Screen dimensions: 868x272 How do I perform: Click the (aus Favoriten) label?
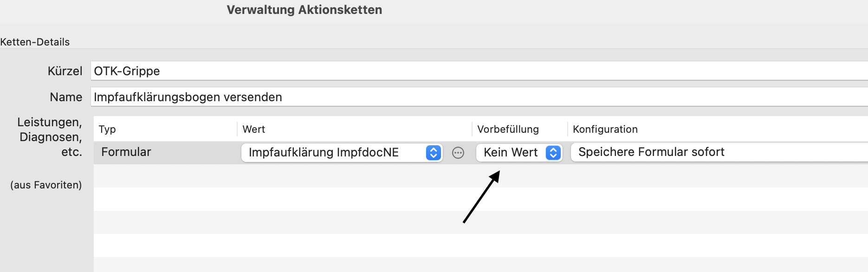pyautogui.click(x=46, y=185)
